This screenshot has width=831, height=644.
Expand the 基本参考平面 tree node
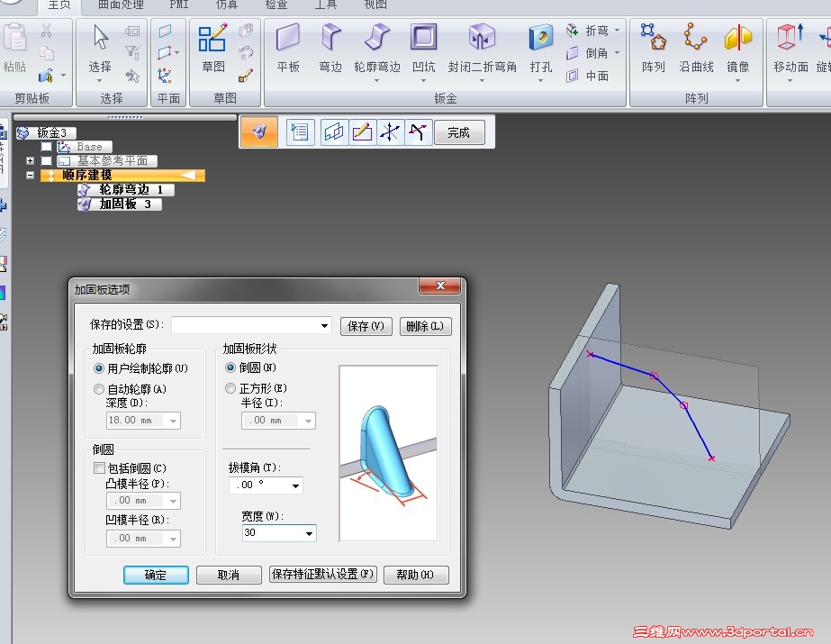point(31,160)
